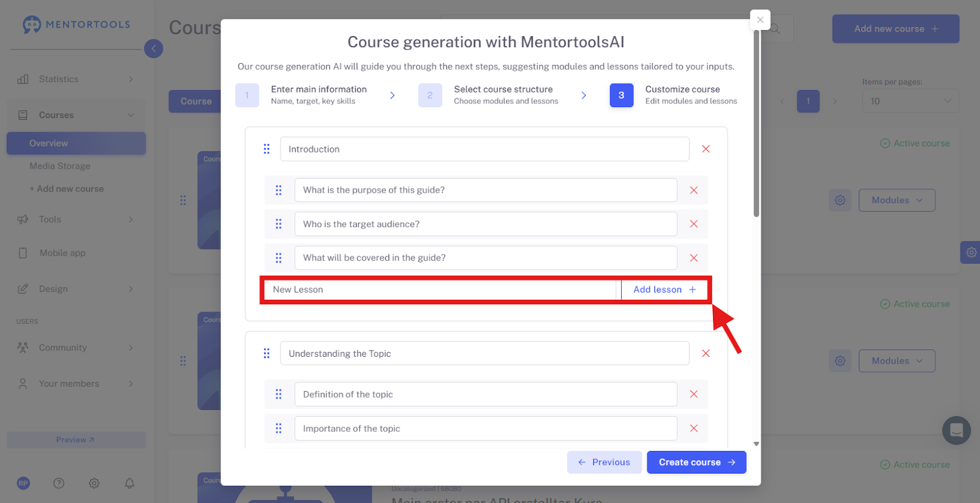Click the Add lesson button
The image size is (980, 503).
click(665, 289)
